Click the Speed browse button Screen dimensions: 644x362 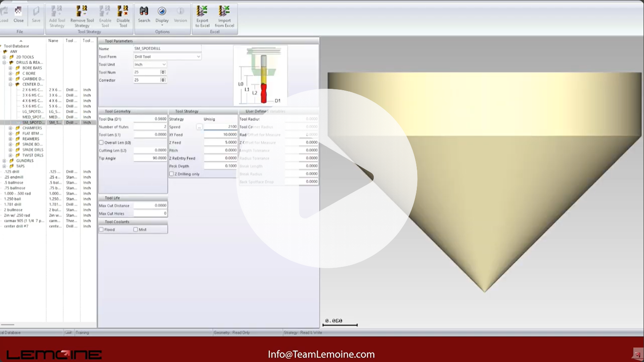click(x=199, y=127)
